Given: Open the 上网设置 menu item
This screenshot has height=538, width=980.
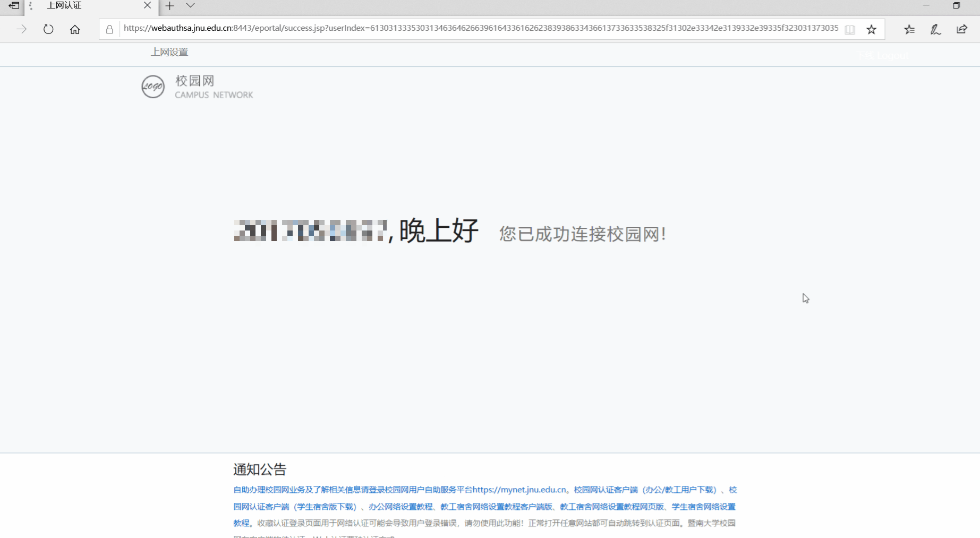Looking at the screenshot, I should point(169,52).
